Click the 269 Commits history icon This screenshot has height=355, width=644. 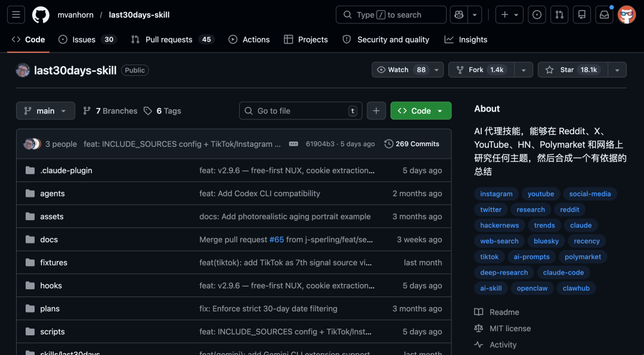(388, 143)
